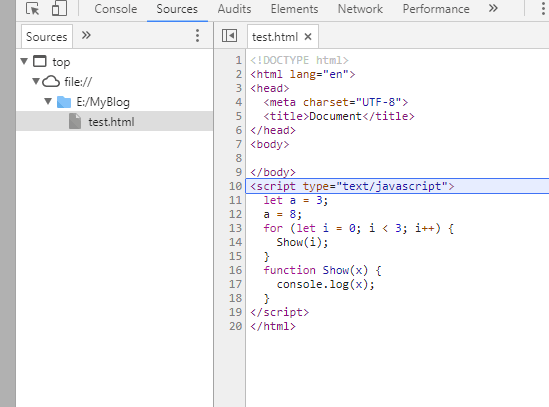Viewport: 549px width, 407px height.
Task: Collapse the file:// domain node
Action: pos(36,82)
